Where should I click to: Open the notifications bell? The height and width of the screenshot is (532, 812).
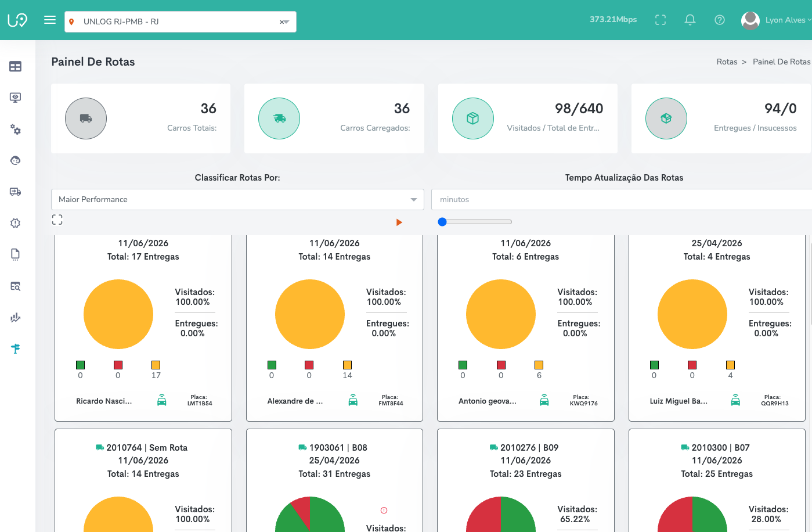[x=690, y=20]
